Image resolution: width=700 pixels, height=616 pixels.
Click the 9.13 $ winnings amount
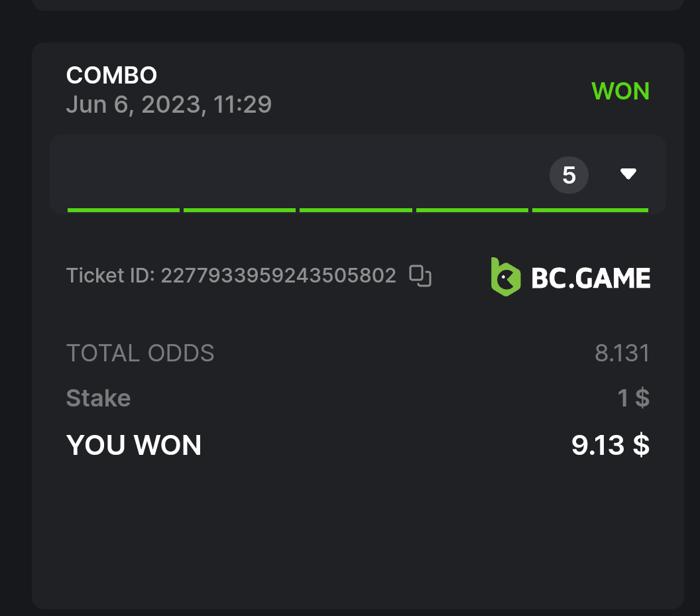click(x=610, y=446)
